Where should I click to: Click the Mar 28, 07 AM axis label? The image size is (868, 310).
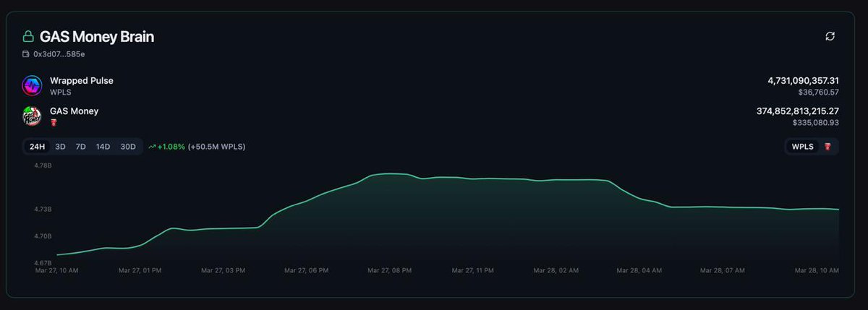(x=723, y=270)
